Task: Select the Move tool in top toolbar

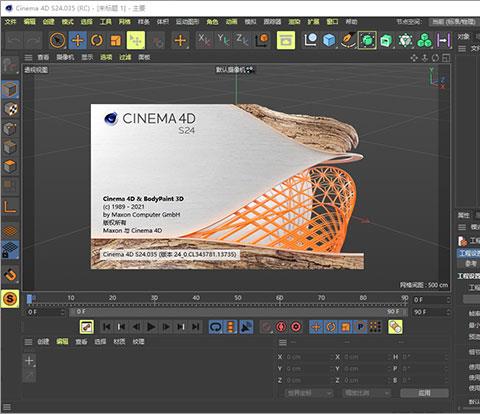Action: pyautogui.click(x=78, y=40)
